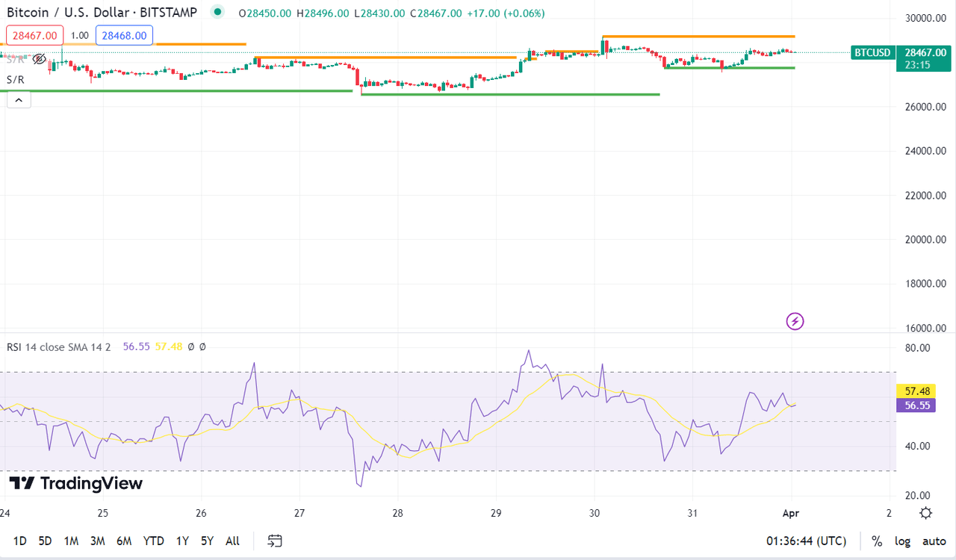Screen dimensions: 956x560
Task: Select the 1Y date range
Action: click(182, 541)
